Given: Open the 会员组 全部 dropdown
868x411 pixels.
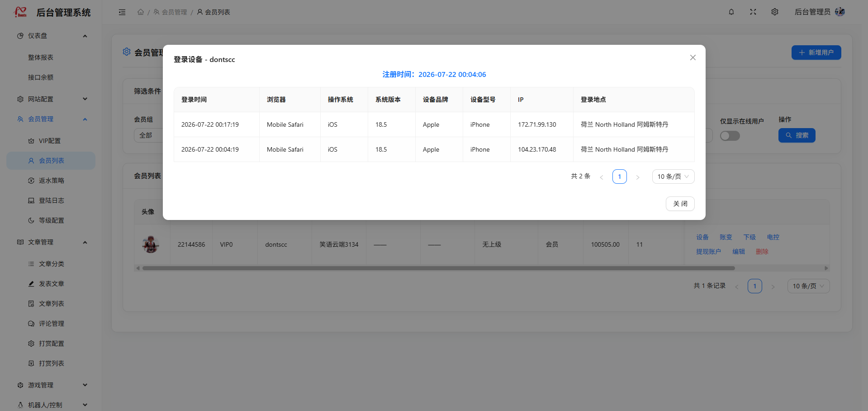Looking at the screenshot, I should [x=148, y=135].
